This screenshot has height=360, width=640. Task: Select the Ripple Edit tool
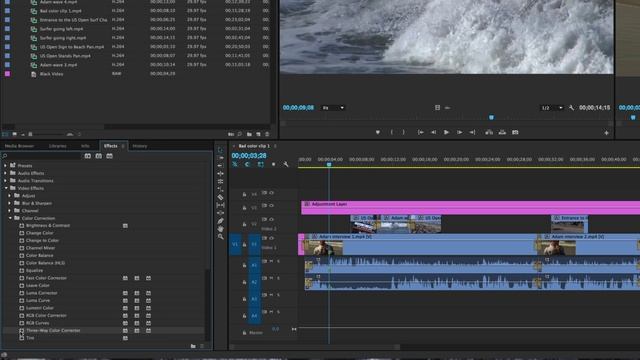(x=220, y=166)
